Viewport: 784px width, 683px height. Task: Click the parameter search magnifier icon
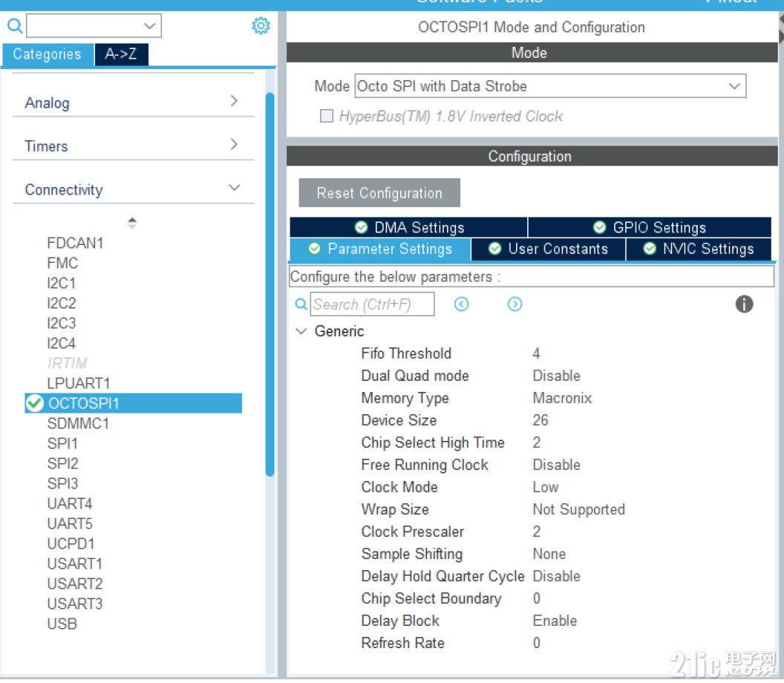[x=301, y=304]
